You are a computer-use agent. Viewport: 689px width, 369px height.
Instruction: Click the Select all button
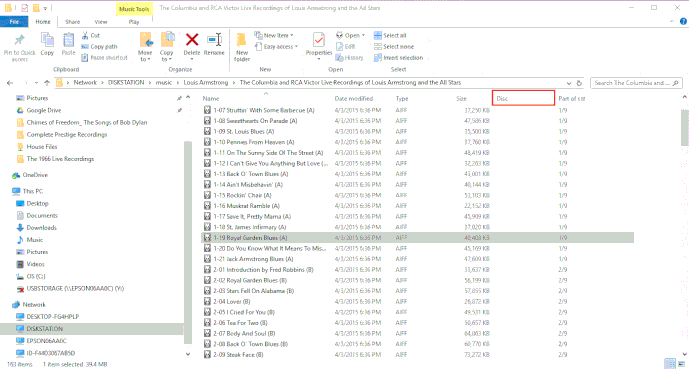pyautogui.click(x=390, y=36)
